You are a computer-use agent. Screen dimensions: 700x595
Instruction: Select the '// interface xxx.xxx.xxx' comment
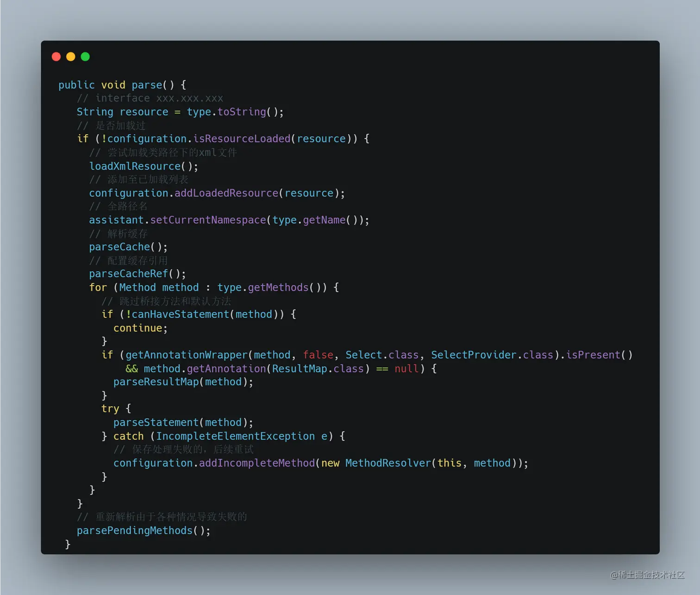150,98
